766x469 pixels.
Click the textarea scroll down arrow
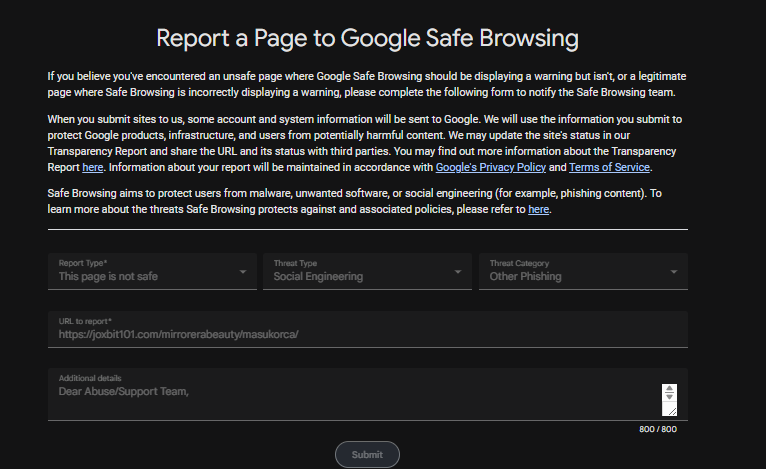(x=669, y=396)
